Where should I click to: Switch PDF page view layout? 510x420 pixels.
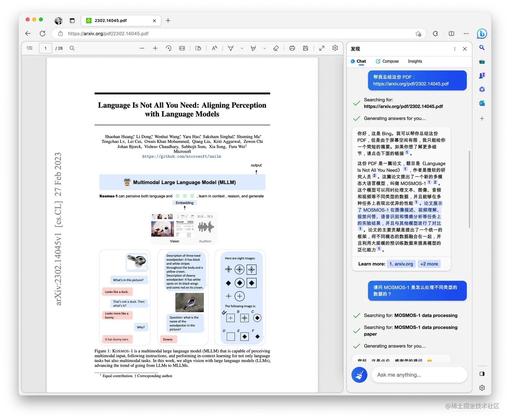[198, 48]
